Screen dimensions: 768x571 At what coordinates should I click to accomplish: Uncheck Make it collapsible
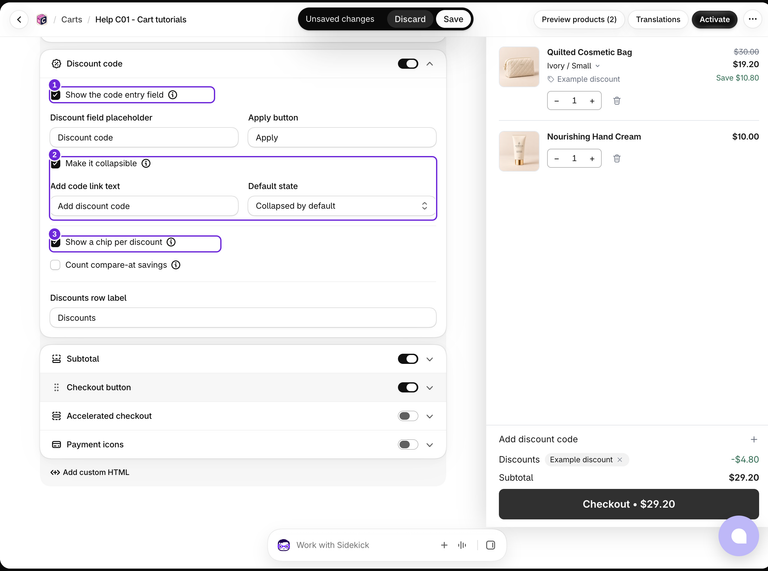55,164
